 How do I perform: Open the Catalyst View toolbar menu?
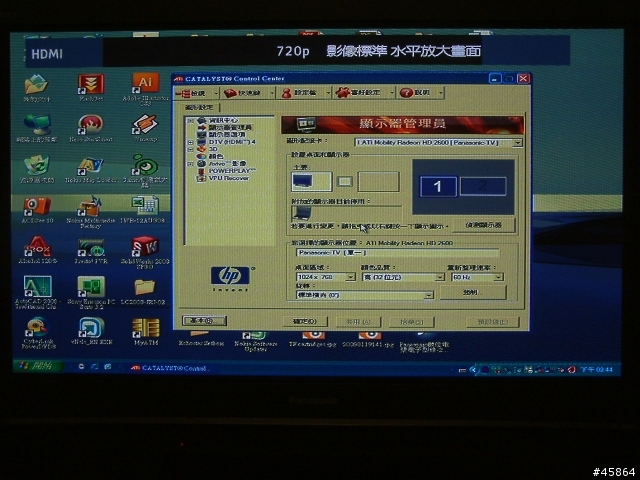197,93
